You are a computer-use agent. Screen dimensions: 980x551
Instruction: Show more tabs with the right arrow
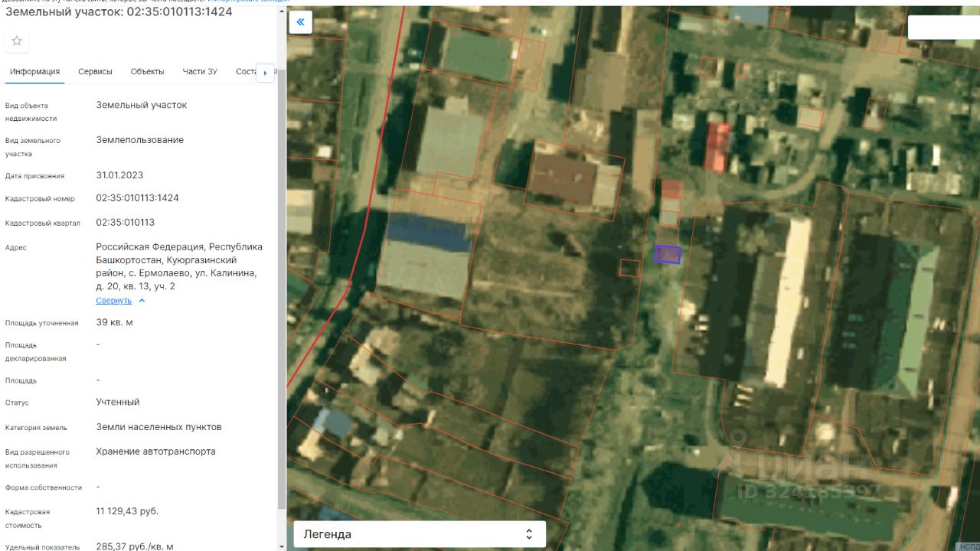click(265, 73)
